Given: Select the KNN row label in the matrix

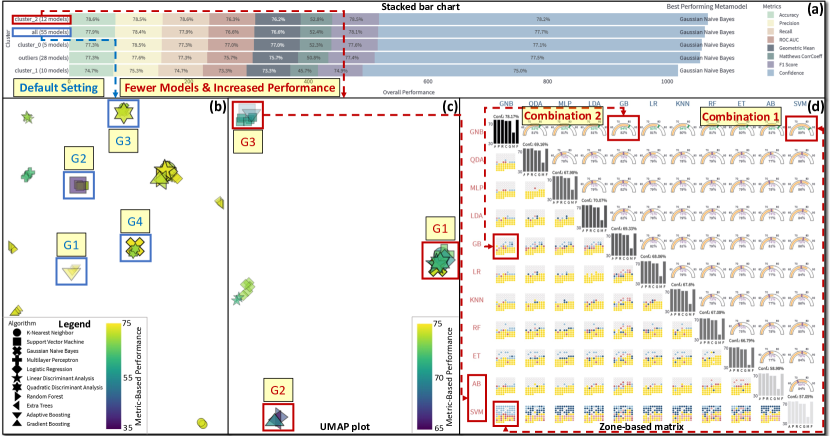Looking at the screenshot, I should point(476,299).
